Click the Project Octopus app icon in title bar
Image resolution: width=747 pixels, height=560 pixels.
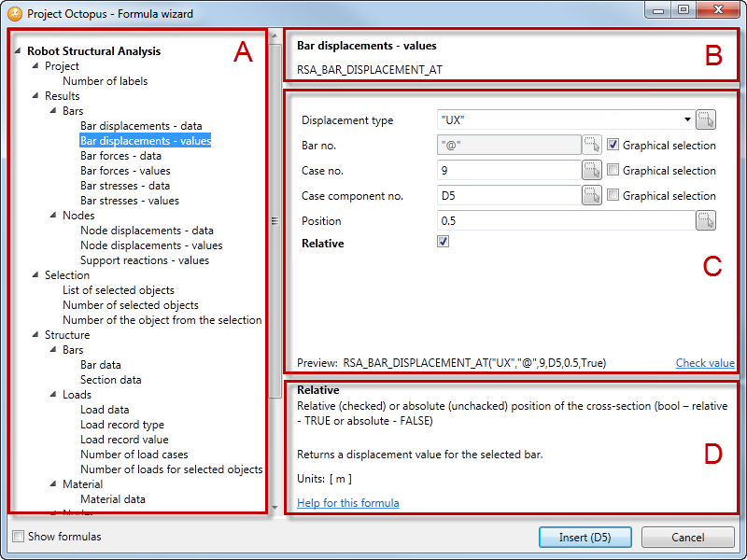pyautogui.click(x=15, y=13)
